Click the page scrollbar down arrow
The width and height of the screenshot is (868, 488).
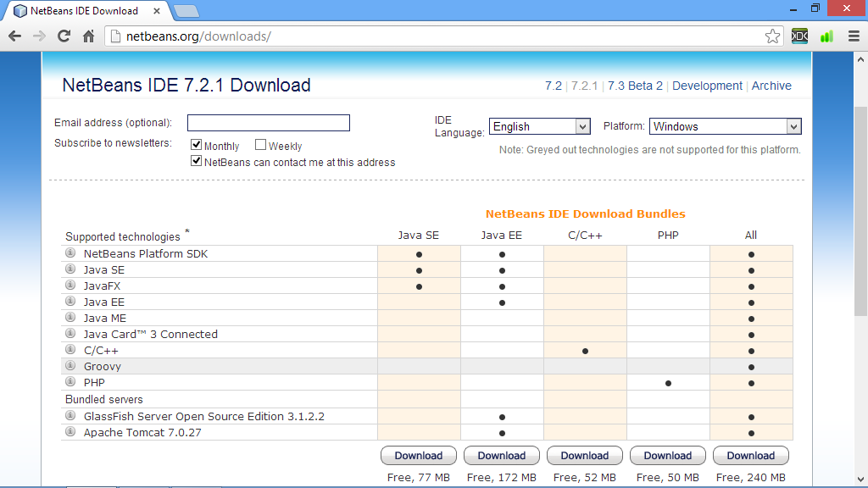coord(860,480)
